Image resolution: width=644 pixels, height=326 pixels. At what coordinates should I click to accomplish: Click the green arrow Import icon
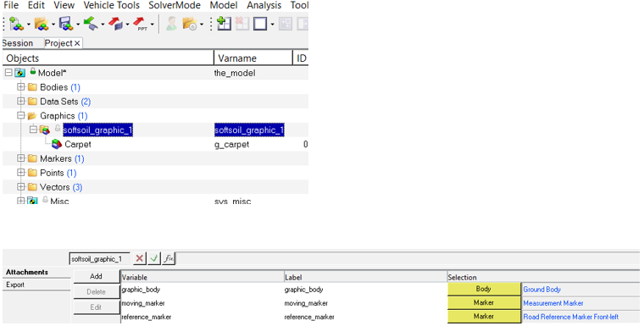click(91, 24)
